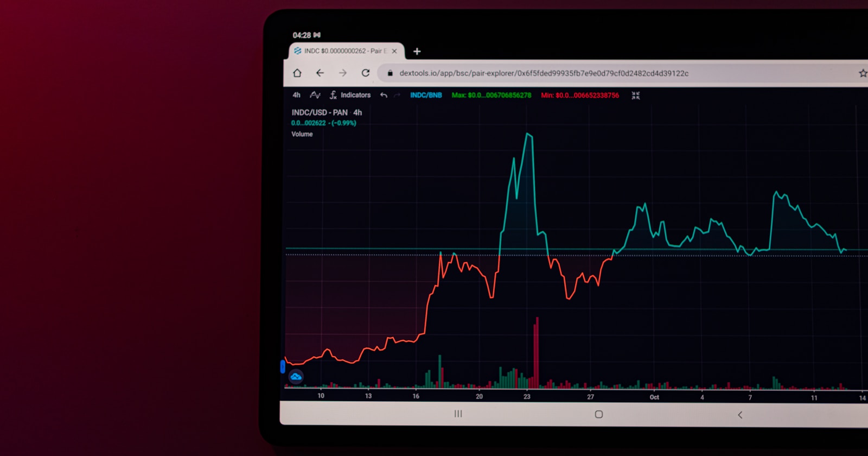
Task: Select the Volume indicator label
Action: pos(302,134)
